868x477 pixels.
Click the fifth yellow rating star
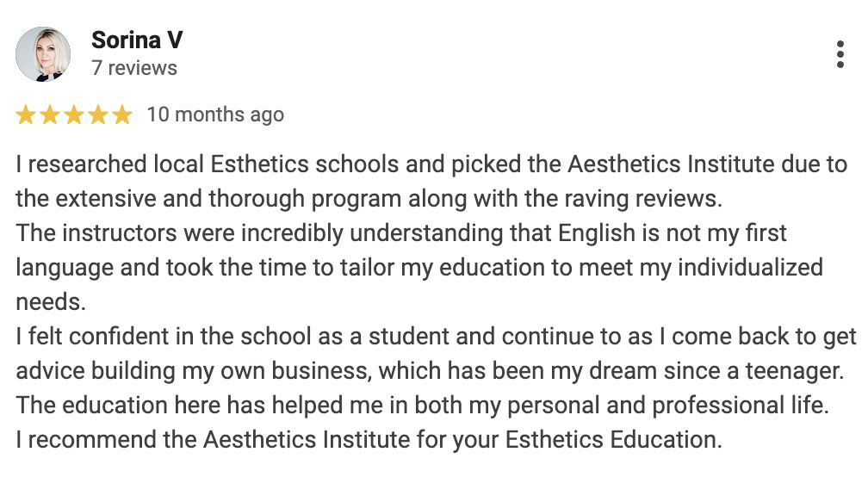pos(121,115)
